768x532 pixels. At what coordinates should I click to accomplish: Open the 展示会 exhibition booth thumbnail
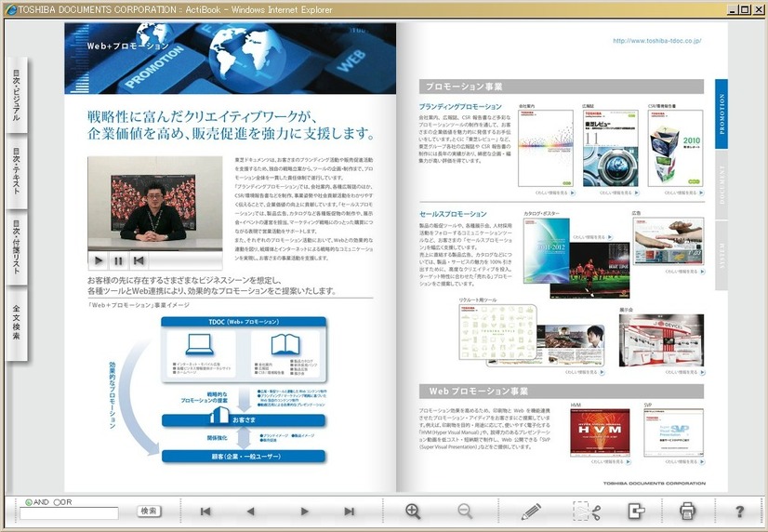click(x=661, y=340)
